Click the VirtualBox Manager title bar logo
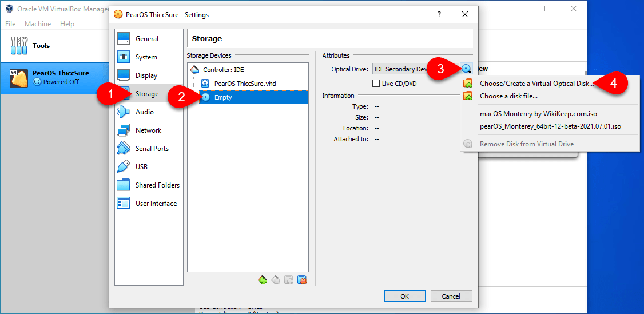The height and width of the screenshot is (314, 644). coord(9,9)
